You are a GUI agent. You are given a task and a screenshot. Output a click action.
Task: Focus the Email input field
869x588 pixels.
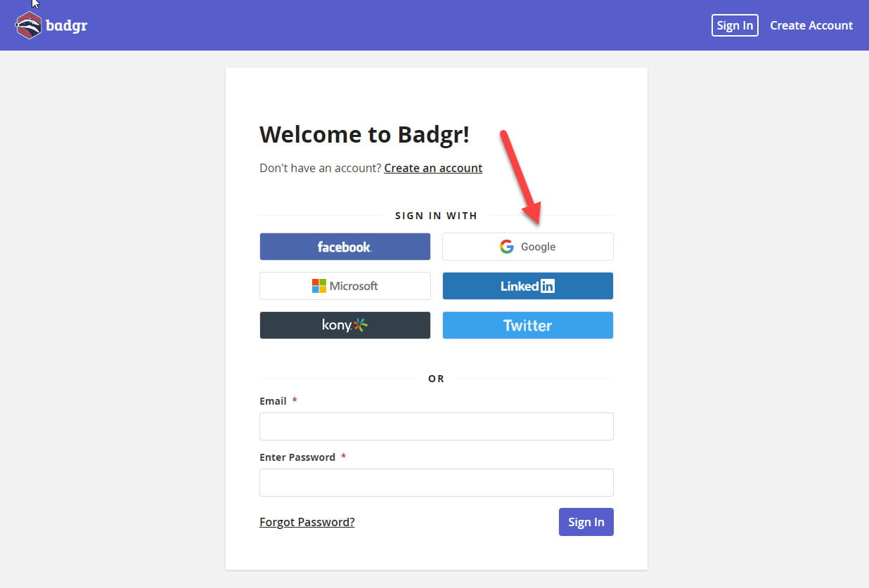click(x=437, y=426)
